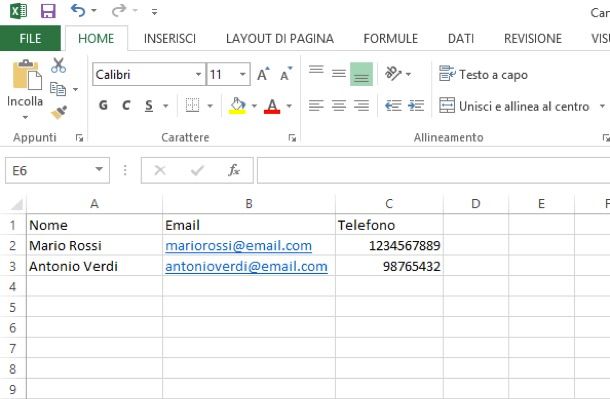Image resolution: width=610 pixels, height=399 pixels.
Task: Cut selection with scissors icon
Action: [58, 65]
